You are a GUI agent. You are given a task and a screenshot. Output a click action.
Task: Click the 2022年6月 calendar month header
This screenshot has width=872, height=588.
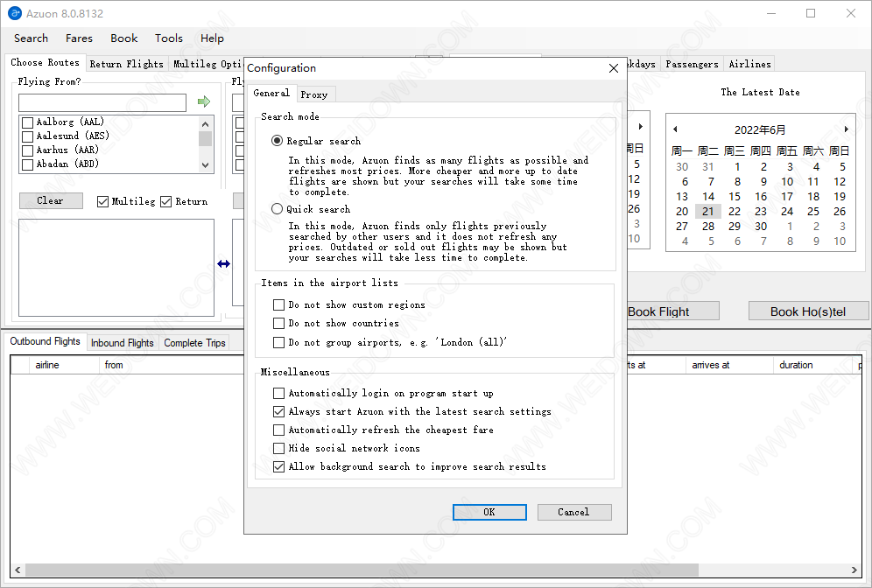tap(760, 130)
